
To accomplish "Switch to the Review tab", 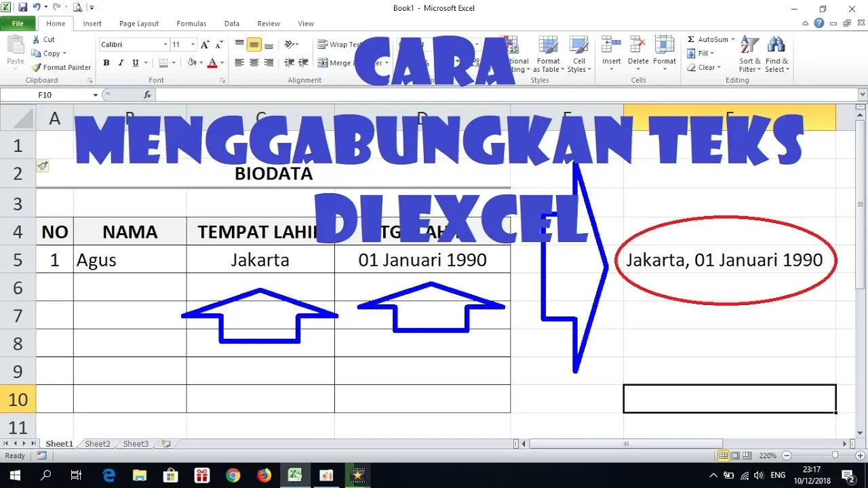I will coord(269,24).
